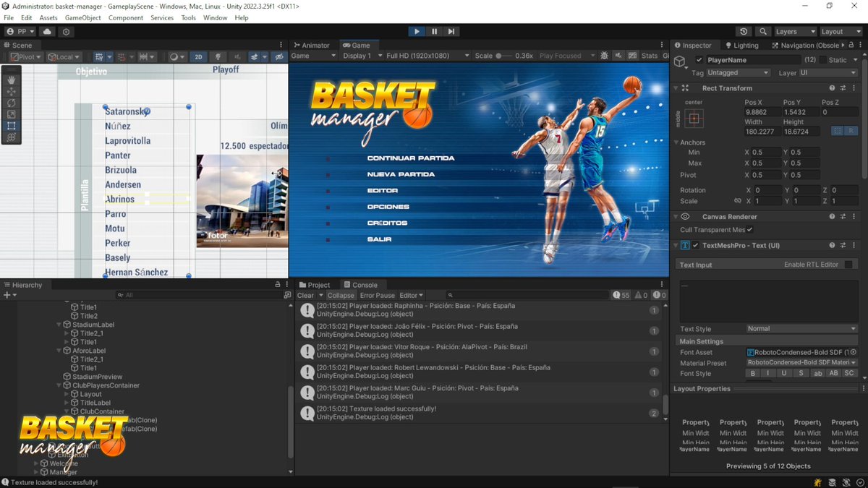Enable the RTL Editor checkbox
The width and height of the screenshot is (868, 488).
click(849, 265)
